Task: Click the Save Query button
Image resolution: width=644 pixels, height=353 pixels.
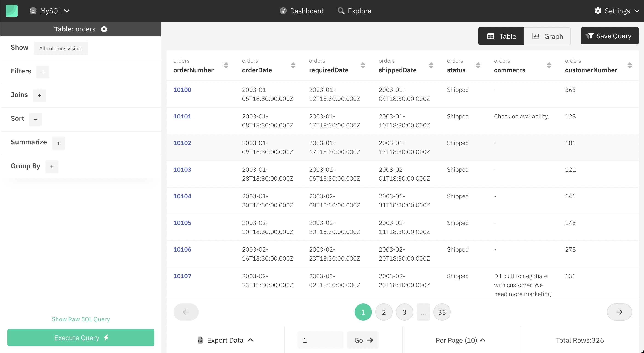Action: 610,36
